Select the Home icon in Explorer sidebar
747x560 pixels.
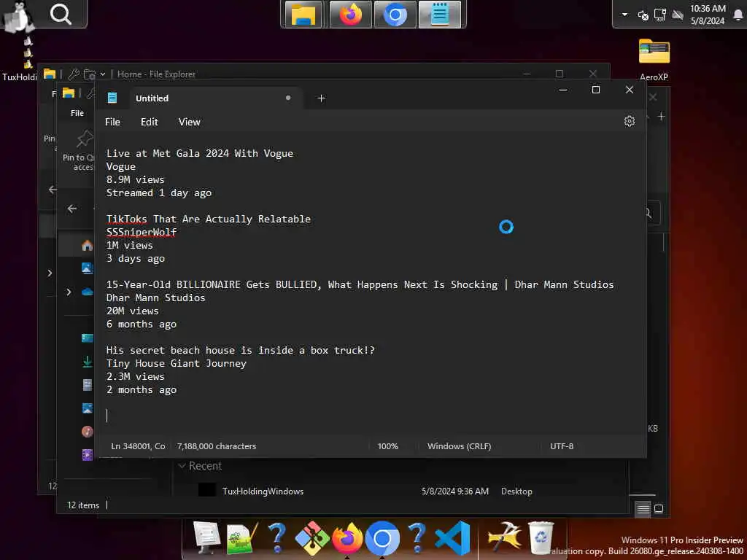tap(88, 245)
